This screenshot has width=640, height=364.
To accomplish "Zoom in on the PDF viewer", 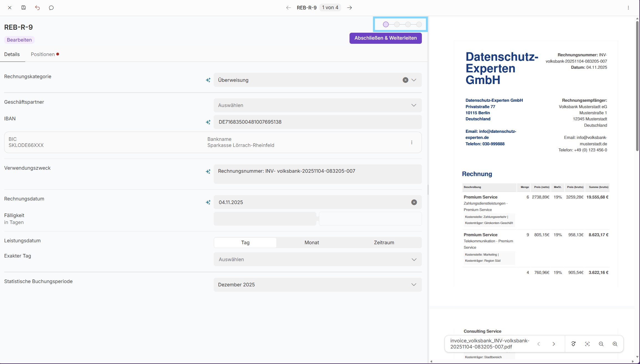I will pos(615,344).
